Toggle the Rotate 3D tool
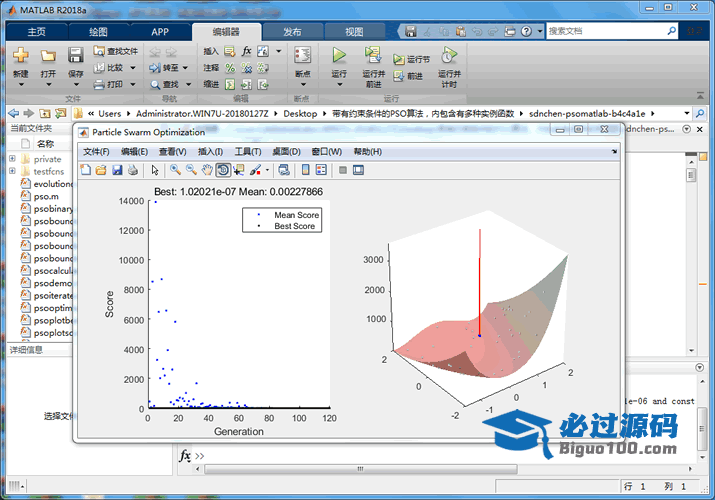This screenshot has height=500, width=715. coord(223,170)
